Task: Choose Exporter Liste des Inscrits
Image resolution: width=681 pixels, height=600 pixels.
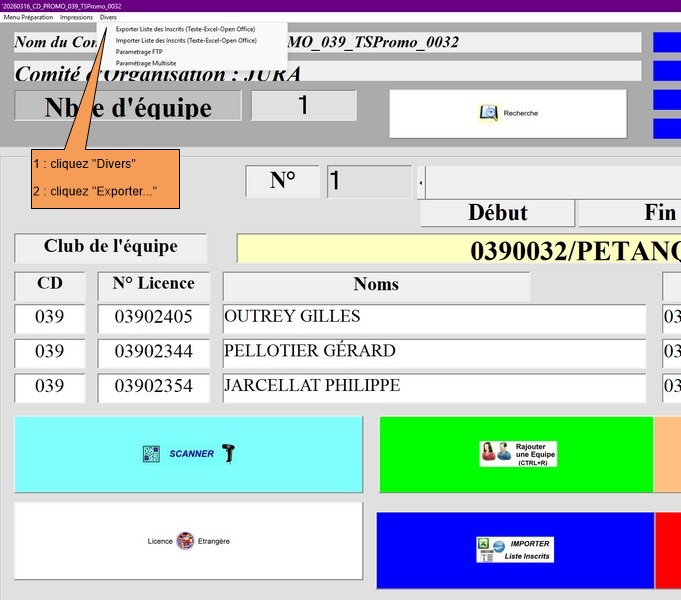Action: click(x=186, y=29)
